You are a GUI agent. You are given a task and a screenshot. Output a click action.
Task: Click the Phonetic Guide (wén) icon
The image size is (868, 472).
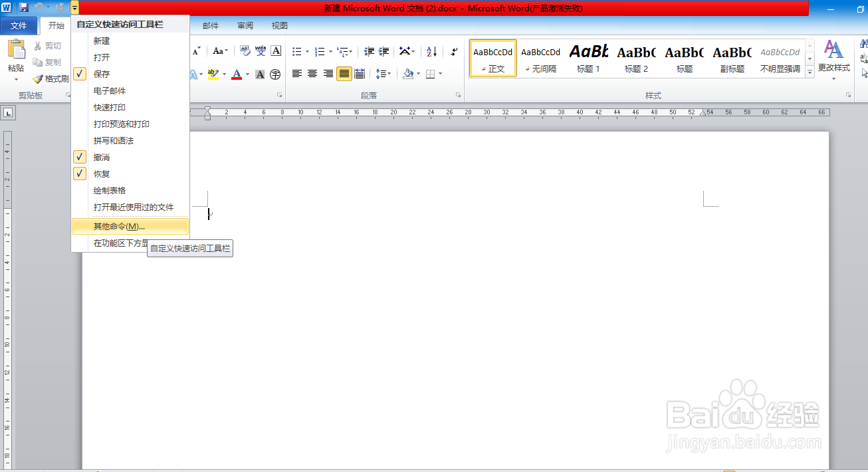pyautogui.click(x=261, y=51)
